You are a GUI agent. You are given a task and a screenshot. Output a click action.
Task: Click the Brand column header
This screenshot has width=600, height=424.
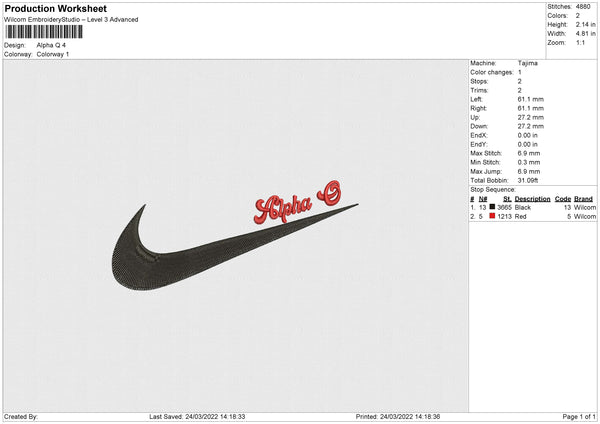coord(583,199)
